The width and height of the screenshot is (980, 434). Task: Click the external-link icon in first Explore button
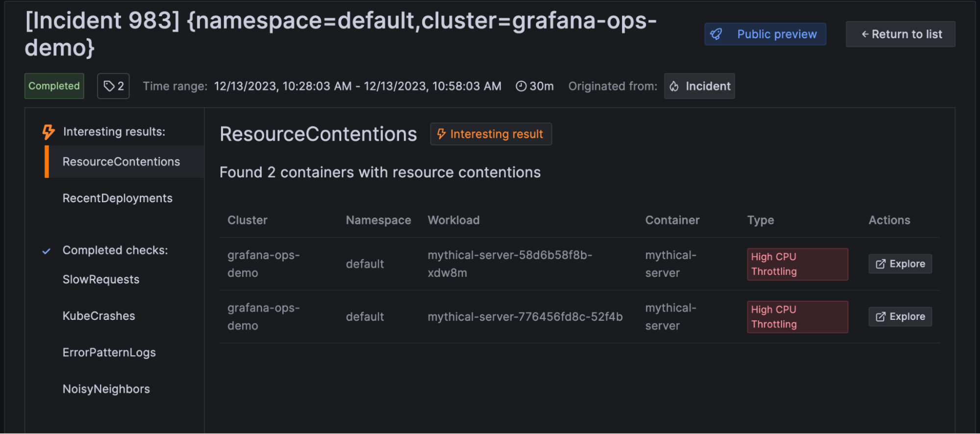click(880, 264)
